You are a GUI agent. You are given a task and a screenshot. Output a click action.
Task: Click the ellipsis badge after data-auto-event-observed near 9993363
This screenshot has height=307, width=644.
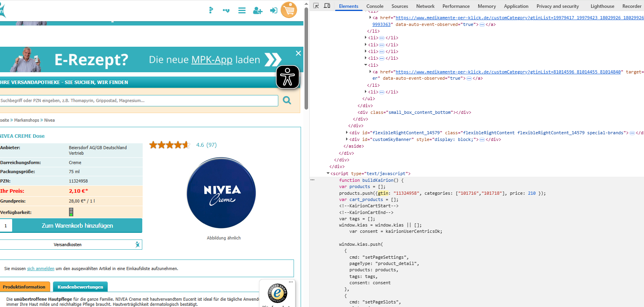pos(482,24)
